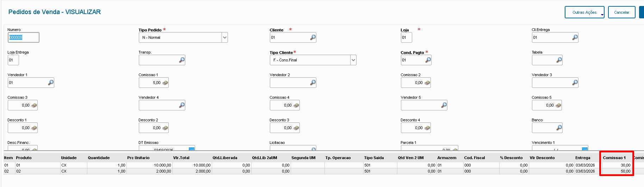This screenshot has width=644, height=187.
Task: Click the Comissao 1 grid column header
Action: point(614,158)
